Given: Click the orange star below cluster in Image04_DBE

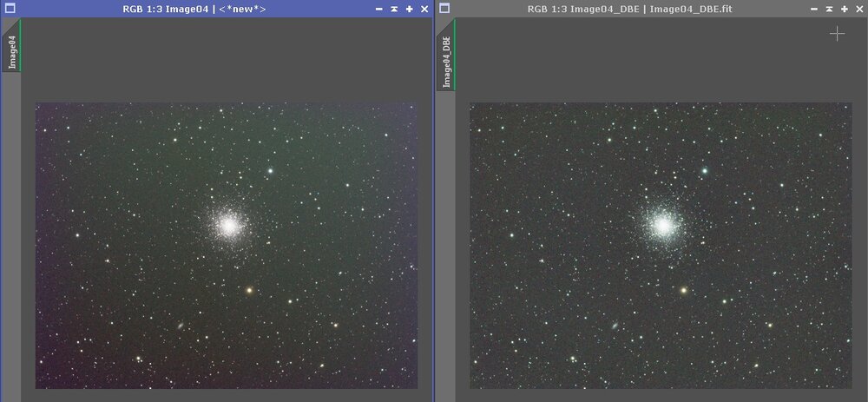Looking at the screenshot, I should [684, 290].
